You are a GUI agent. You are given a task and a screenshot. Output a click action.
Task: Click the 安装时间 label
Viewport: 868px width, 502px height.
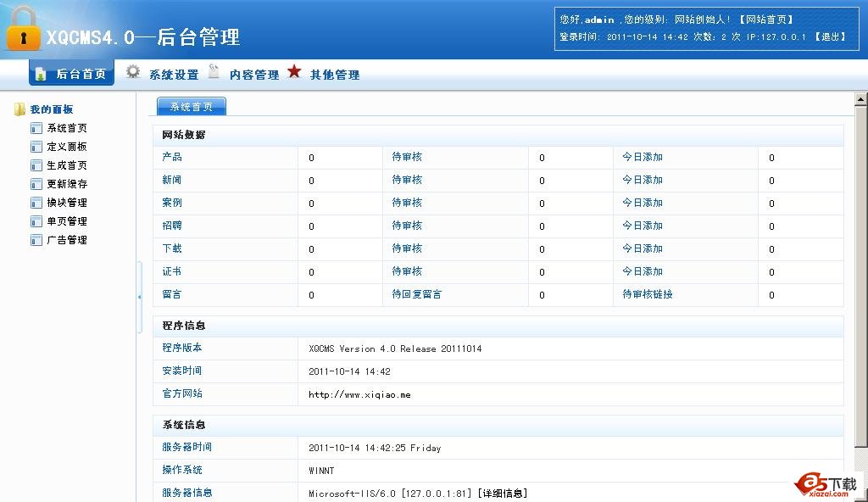pyautogui.click(x=182, y=371)
